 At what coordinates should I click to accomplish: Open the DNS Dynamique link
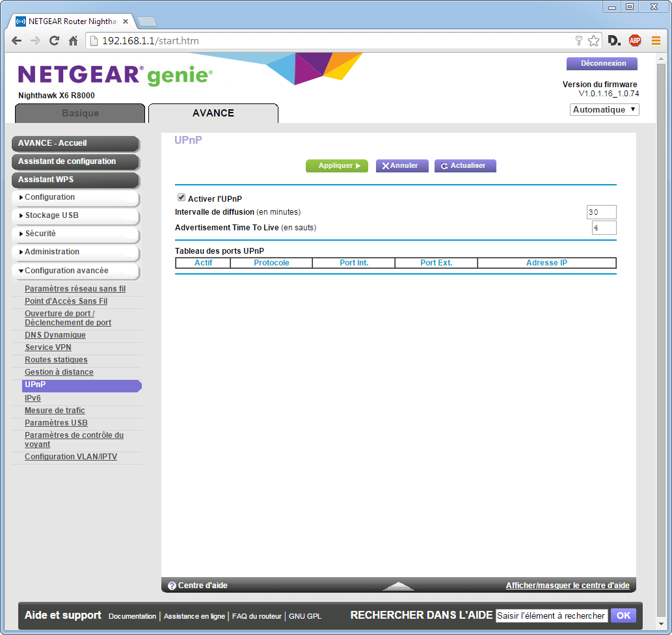point(55,335)
